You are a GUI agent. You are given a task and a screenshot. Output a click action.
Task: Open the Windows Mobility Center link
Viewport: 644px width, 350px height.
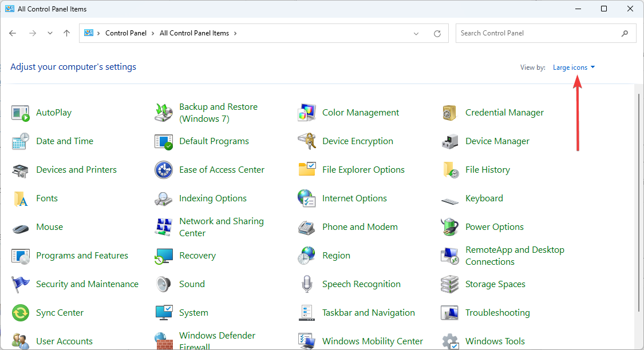pos(373,341)
